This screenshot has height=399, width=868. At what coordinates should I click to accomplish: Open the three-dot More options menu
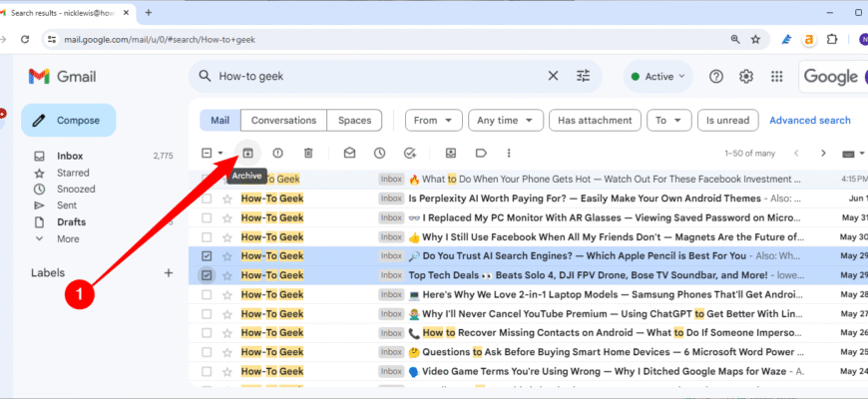[x=509, y=154]
